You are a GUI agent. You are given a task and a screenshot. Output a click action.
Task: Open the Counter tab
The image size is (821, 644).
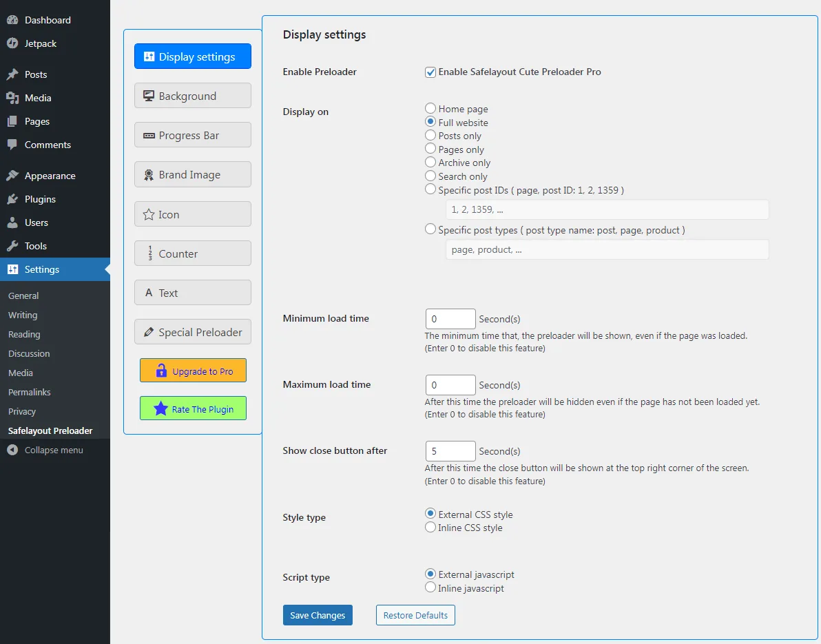[x=193, y=253]
